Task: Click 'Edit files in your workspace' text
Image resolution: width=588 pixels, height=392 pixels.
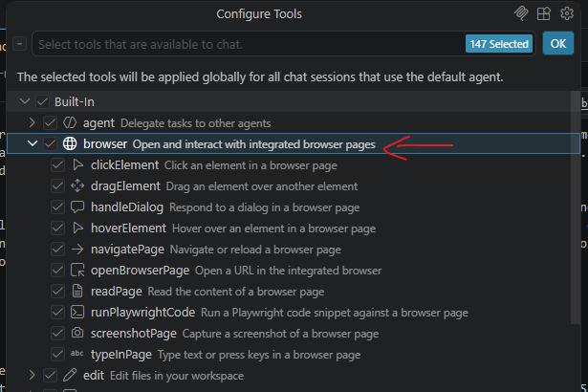Action: (x=177, y=376)
